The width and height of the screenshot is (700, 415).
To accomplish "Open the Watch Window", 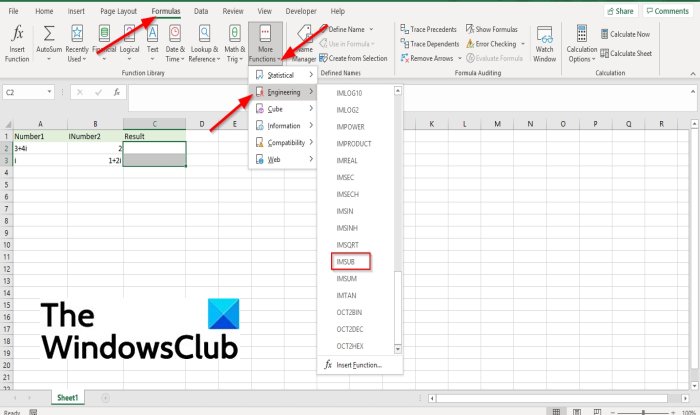I will click(544, 44).
